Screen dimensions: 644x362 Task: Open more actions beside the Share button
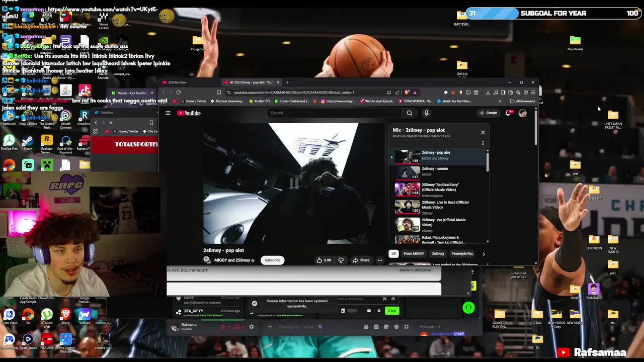380,260
